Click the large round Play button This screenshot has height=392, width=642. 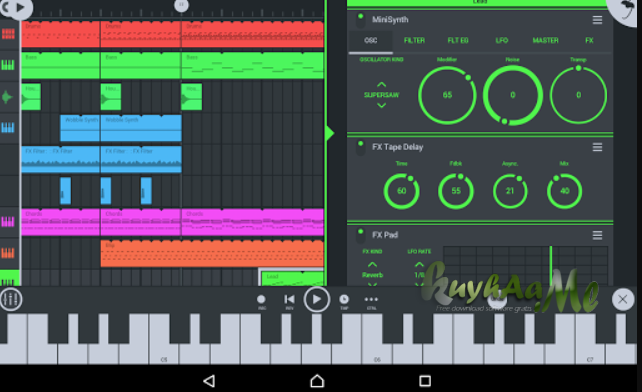click(x=316, y=299)
